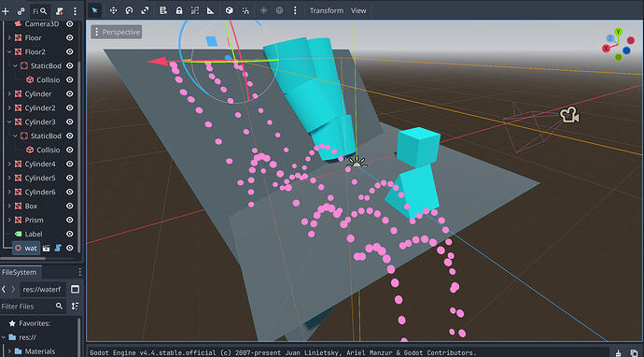
Task: Open the scene icon on wat node
Action: pyautogui.click(x=46, y=248)
